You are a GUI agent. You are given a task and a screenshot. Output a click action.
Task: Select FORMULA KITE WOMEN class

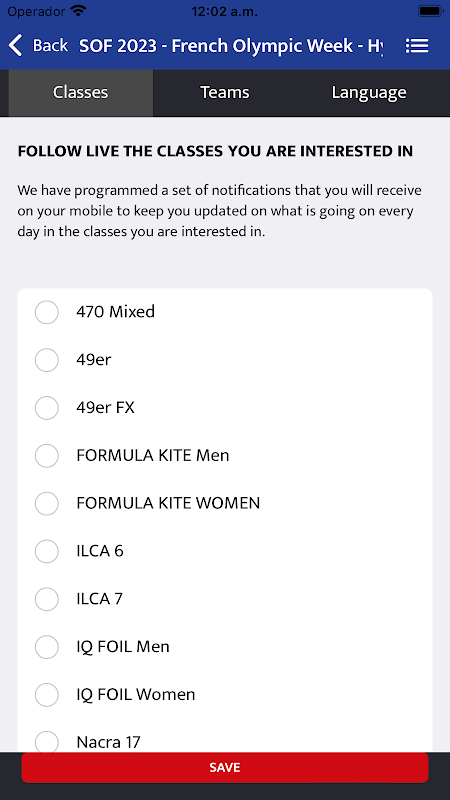[47, 503]
